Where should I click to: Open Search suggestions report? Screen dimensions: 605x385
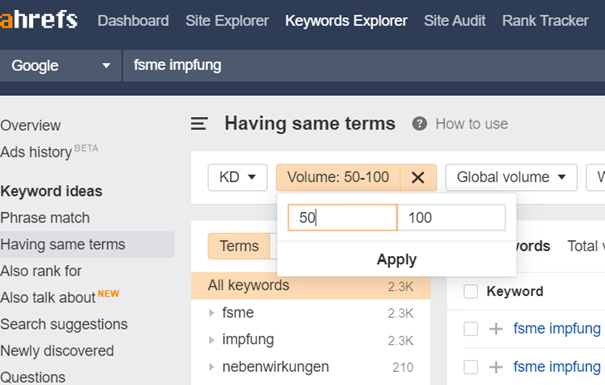point(64,324)
